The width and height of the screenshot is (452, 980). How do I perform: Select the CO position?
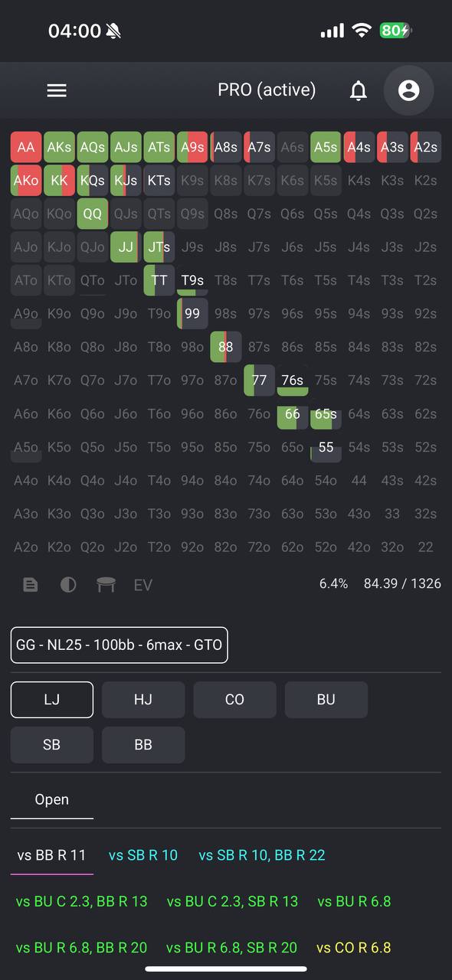(234, 700)
